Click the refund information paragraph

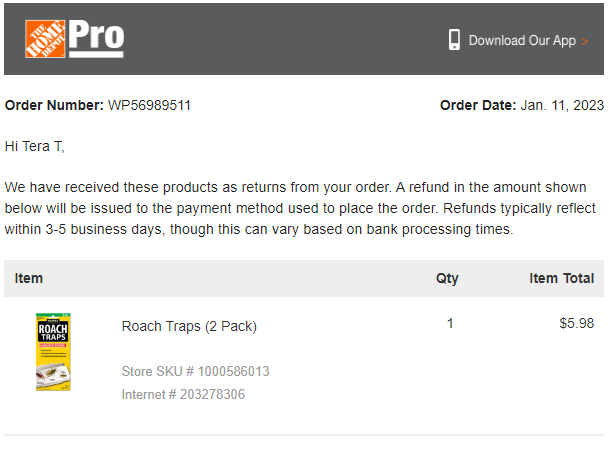300,208
